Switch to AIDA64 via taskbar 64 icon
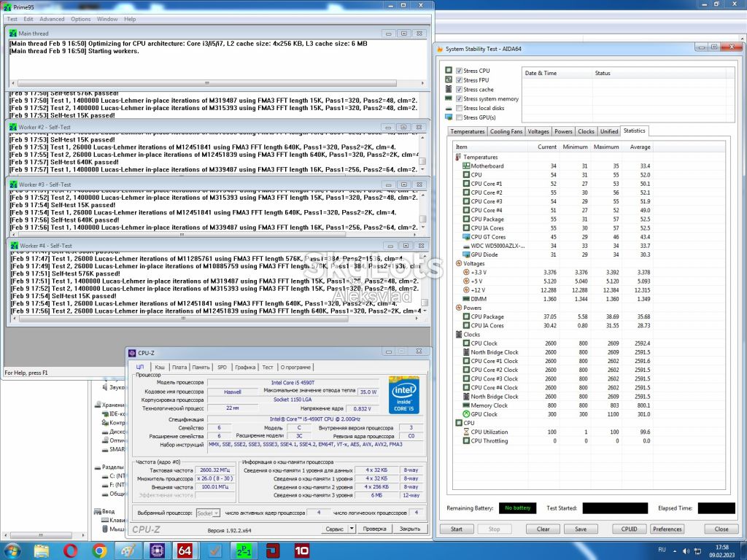This screenshot has height=560, width=747. (x=185, y=551)
